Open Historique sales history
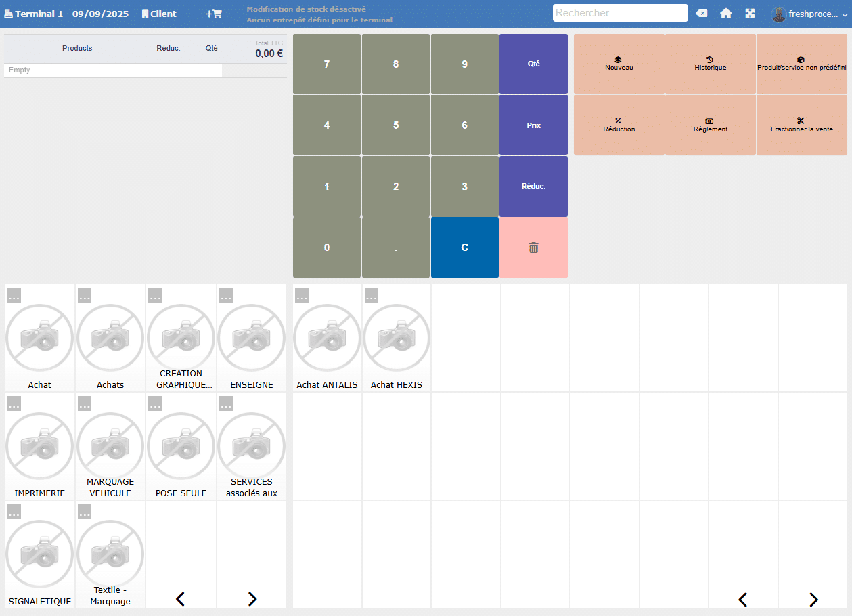The width and height of the screenshot is (852, 616). [710, 64]
